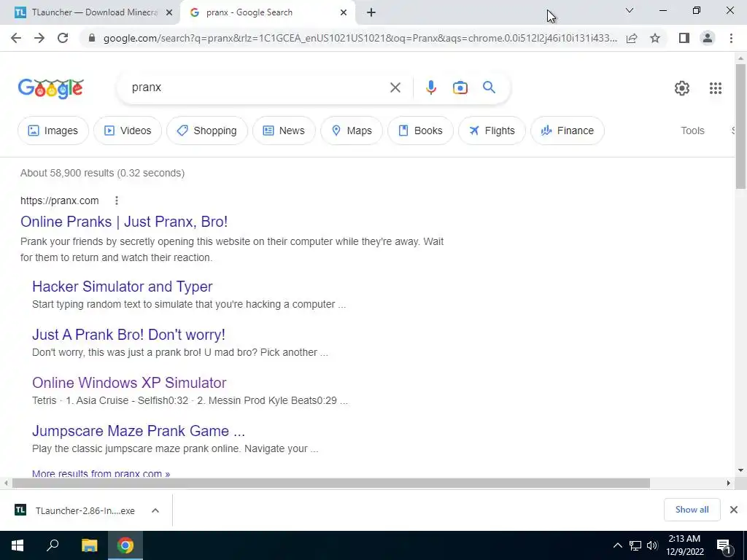The width and height of the screenshot is (747, 560).
Task: Open Google quick settings gear
Action: [682, 88]
